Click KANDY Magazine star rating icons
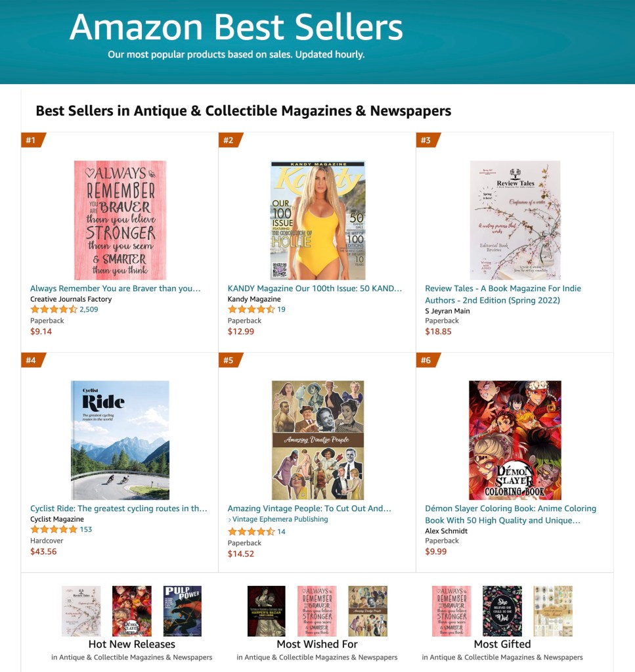This screenshot has width=635, height=672. click(x=251, y=309)
